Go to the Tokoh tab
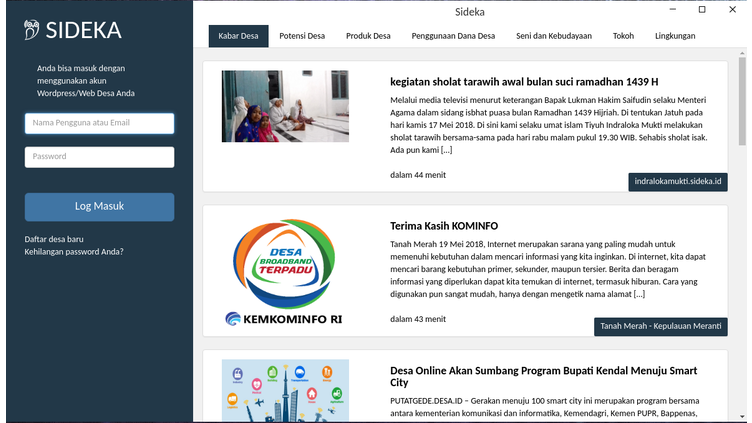Viewport: 752px width, 423px height. (x=623, y=36)
